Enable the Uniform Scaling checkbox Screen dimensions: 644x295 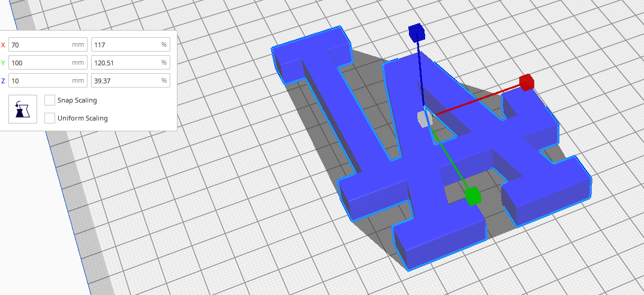pyautogui.click(x=50, y=118)
